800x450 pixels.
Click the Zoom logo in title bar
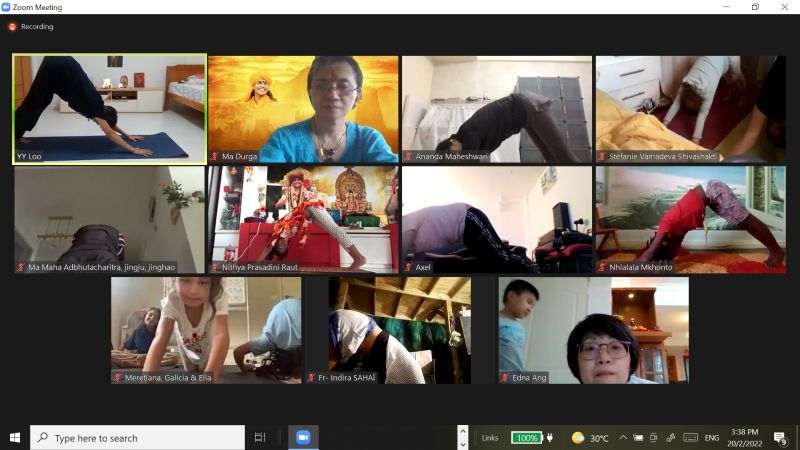pos(6,6)
